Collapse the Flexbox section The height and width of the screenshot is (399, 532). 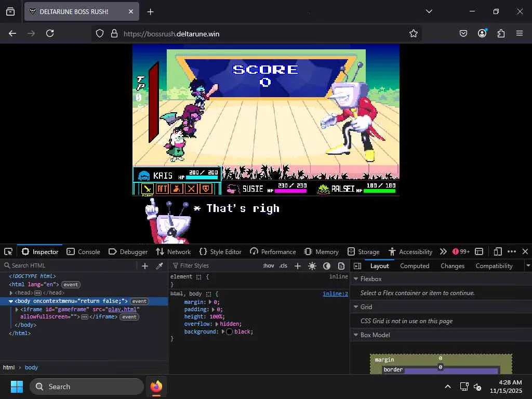[x=356, y=279]
